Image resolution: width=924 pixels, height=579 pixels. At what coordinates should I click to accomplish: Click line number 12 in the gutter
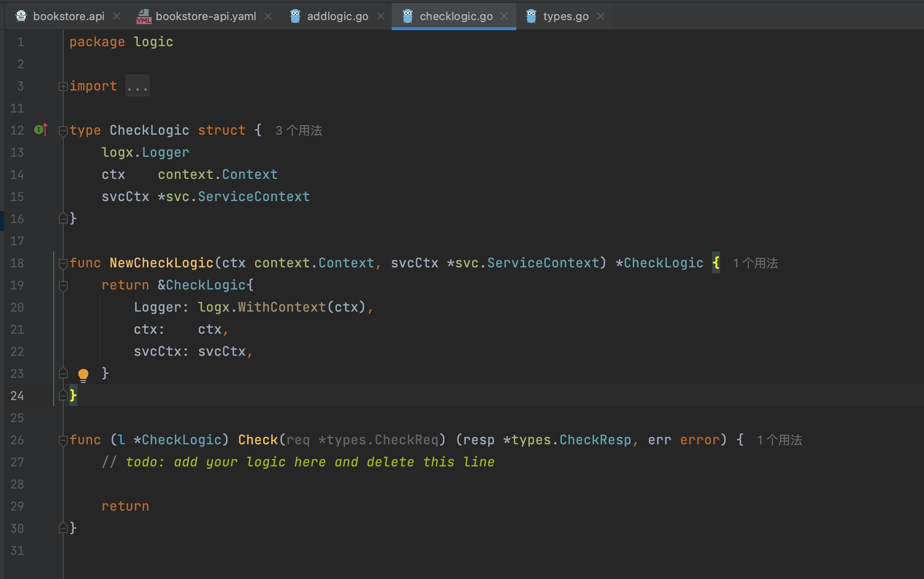tap(17, 130)
